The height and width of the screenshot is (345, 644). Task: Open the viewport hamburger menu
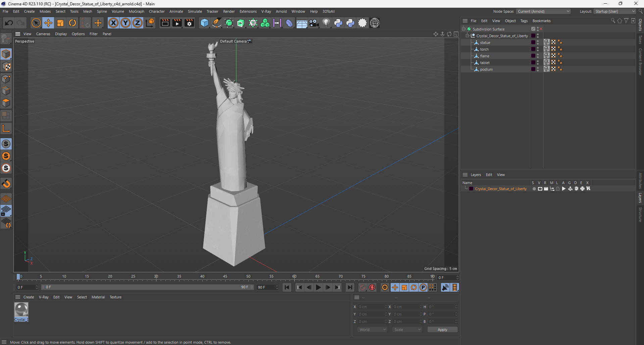[18, 34]
